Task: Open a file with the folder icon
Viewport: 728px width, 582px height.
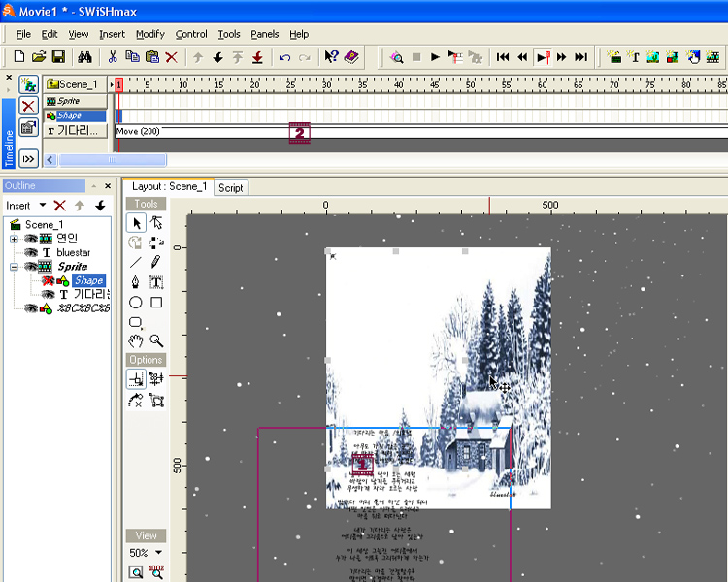Action: 39,57
